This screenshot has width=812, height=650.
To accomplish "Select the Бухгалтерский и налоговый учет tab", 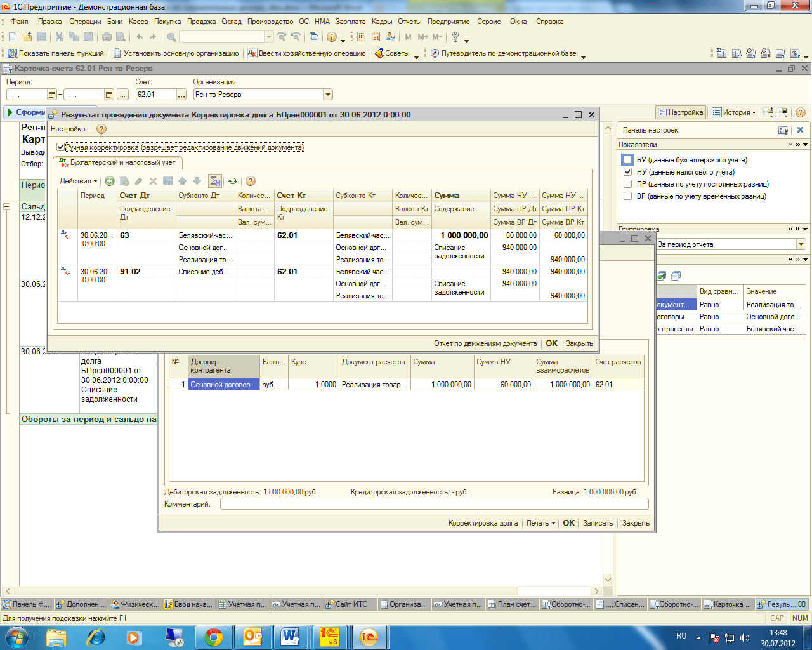I will pos(118,162).
